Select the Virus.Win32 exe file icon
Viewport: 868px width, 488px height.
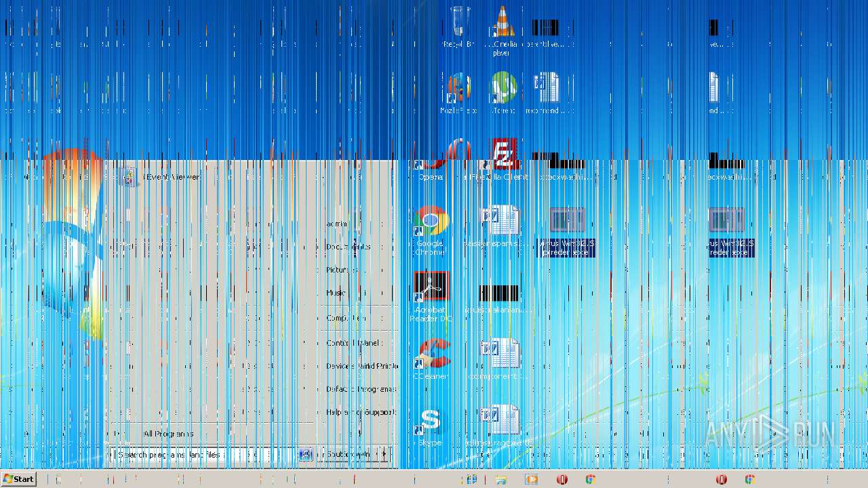coord(567,231)
